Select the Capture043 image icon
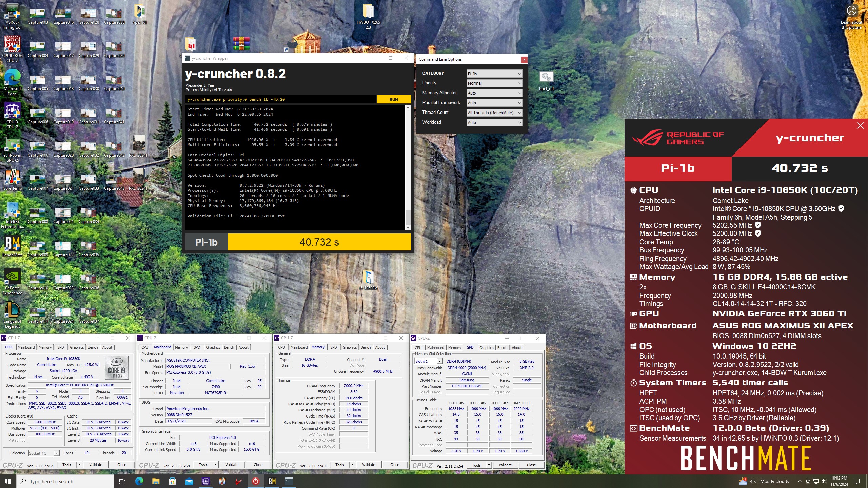Screen dimensions: 868x488 point(114,182)
